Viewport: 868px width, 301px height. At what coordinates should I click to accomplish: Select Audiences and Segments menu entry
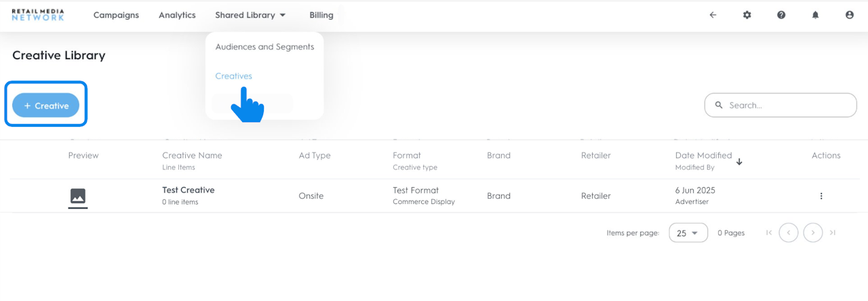264,47
